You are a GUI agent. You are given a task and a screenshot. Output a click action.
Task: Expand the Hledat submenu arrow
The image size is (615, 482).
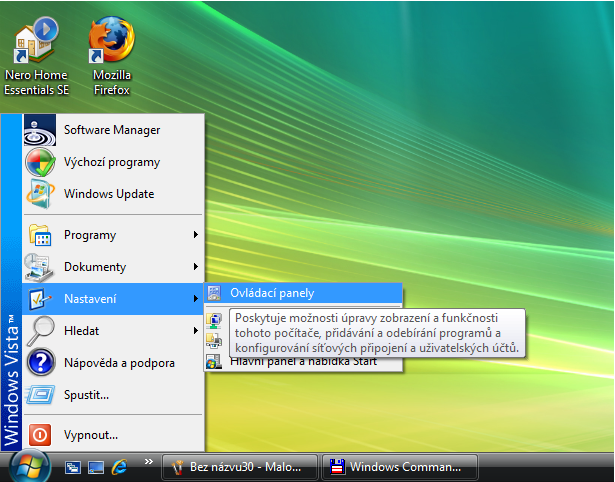tap(196, 331)
